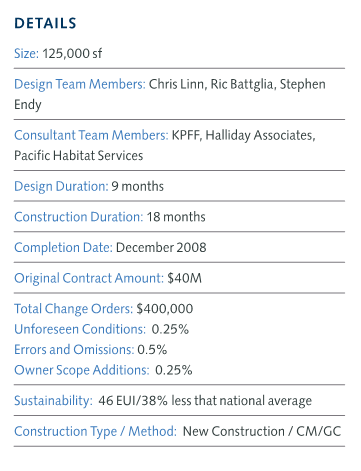Click the Consultant Team Members label

click(91, 135)
